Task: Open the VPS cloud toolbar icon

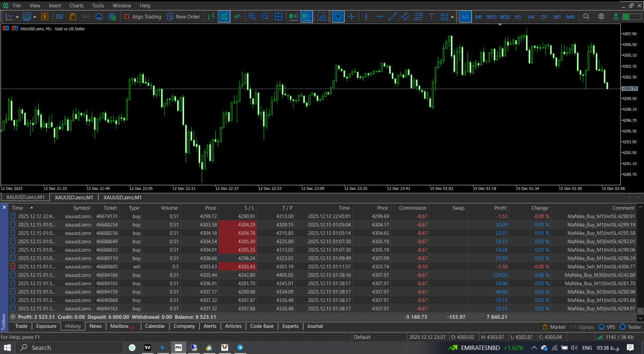Action: click(99, 17)
